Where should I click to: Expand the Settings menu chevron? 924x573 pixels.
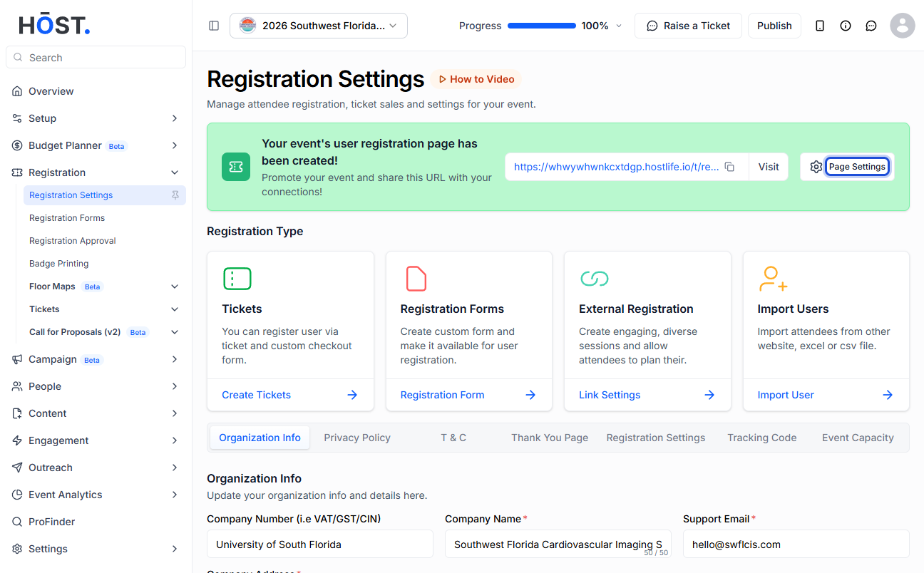pyautogui.click(x=175, y=549)
